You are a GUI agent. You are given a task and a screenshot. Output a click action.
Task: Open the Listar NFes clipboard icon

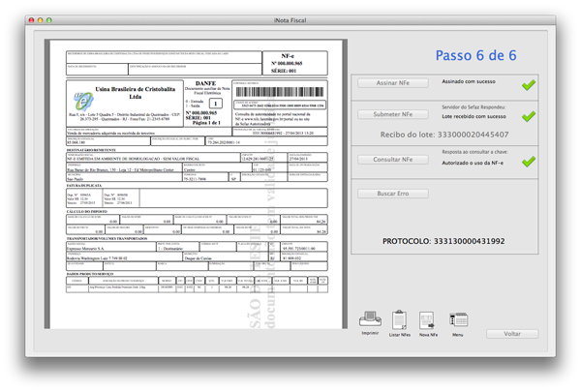pos(399,320)
